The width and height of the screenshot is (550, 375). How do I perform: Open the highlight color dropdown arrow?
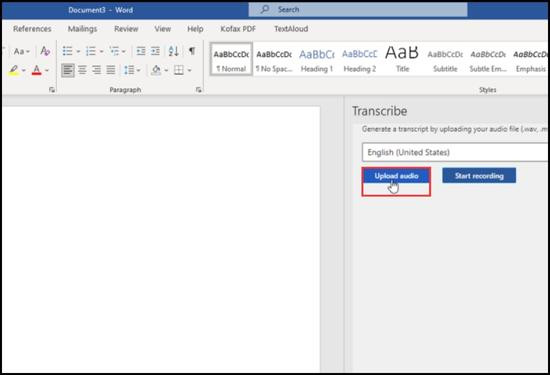(x=24, y=71)
